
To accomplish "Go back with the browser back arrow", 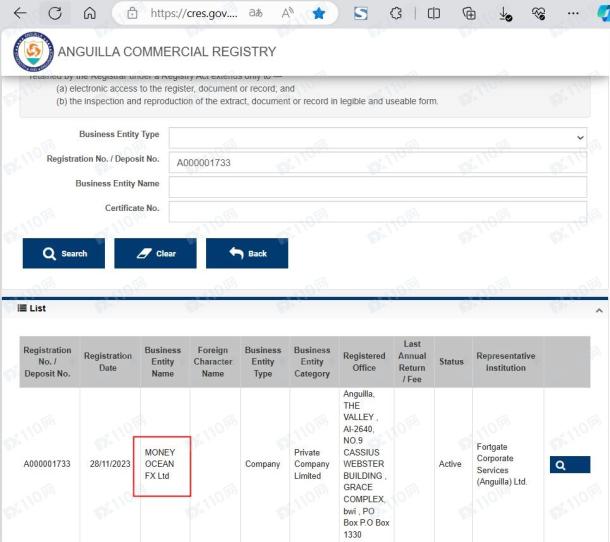I will click(20, 13).
